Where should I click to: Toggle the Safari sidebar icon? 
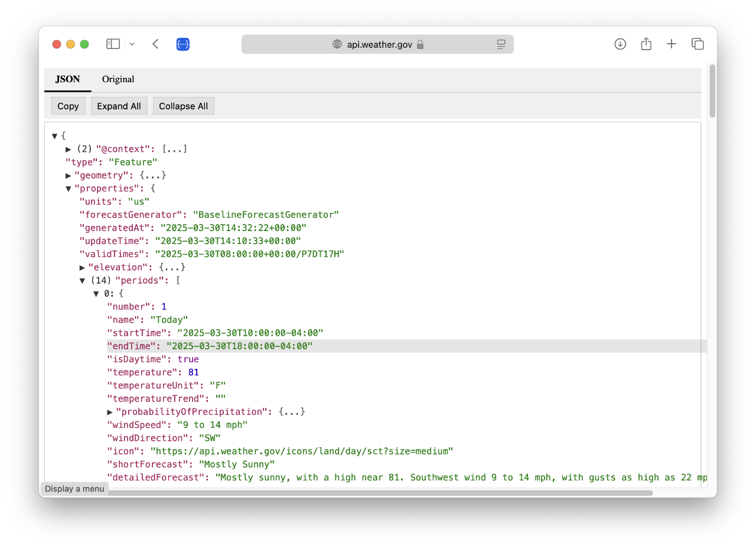point(113,44)
